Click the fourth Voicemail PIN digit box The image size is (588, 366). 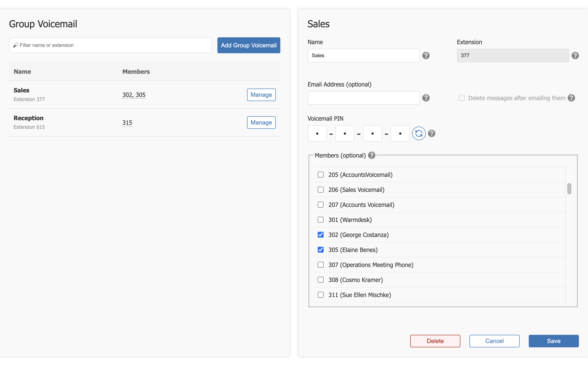[400, 133]
